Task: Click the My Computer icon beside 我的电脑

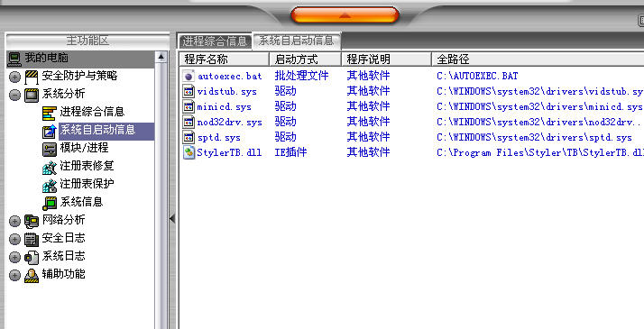Action: click(14, 59)
